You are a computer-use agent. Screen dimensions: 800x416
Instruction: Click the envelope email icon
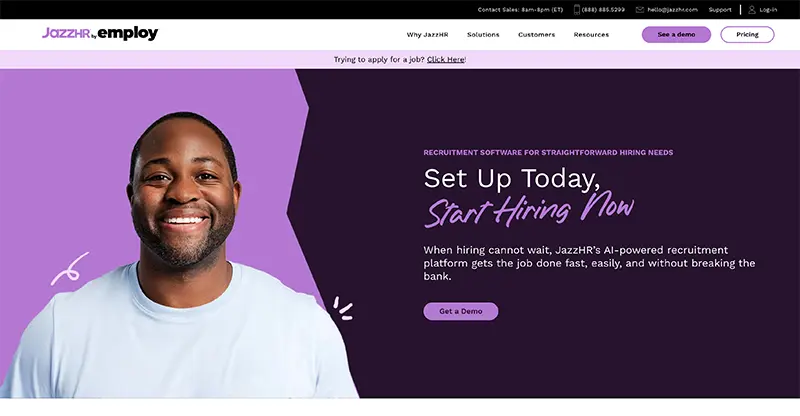(x=639, y=10)
